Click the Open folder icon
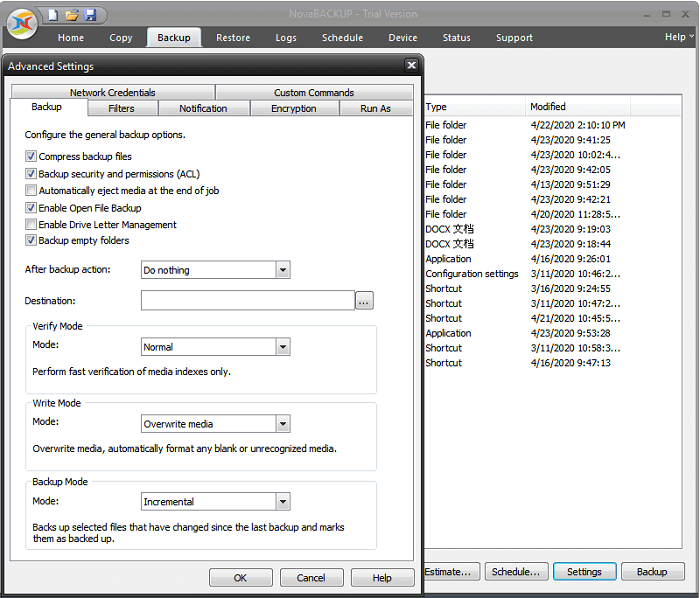This screenshot has height=598, width=700. click(72, 15)
